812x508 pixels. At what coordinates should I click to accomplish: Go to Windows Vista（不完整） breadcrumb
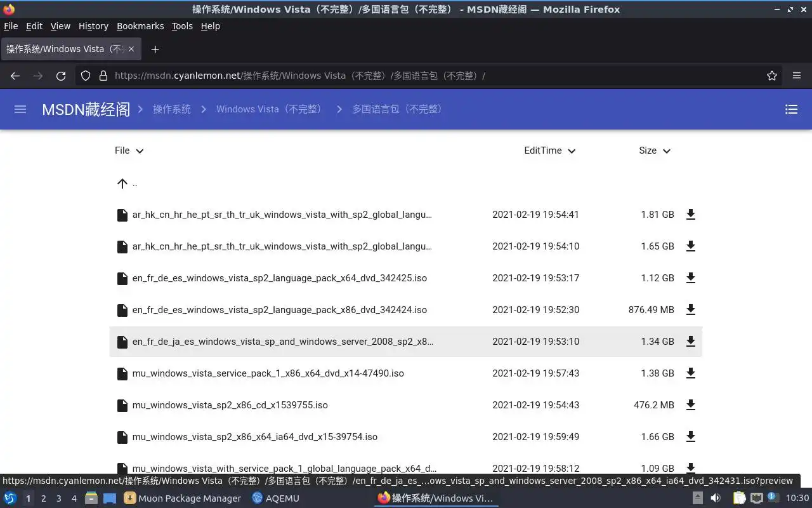click(x=270, y=109)
